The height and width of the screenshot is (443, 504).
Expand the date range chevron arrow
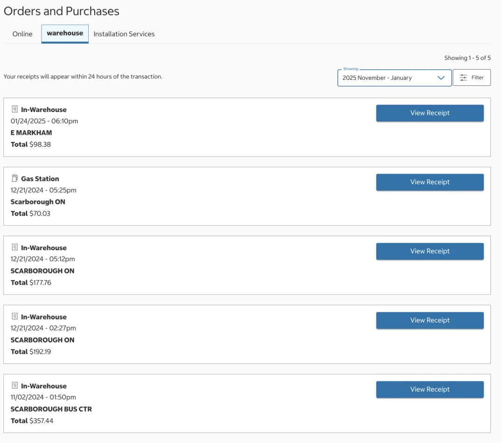(x=441, y=78)
